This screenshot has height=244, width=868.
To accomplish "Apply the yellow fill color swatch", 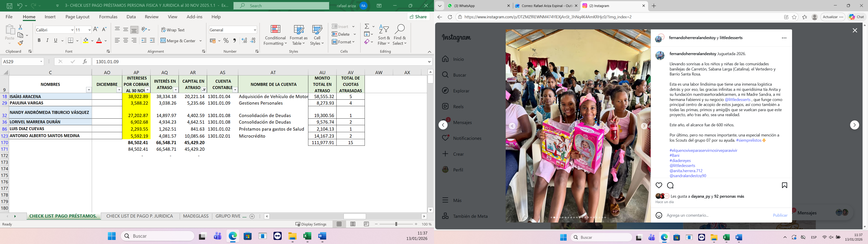I will click(86, 41).
